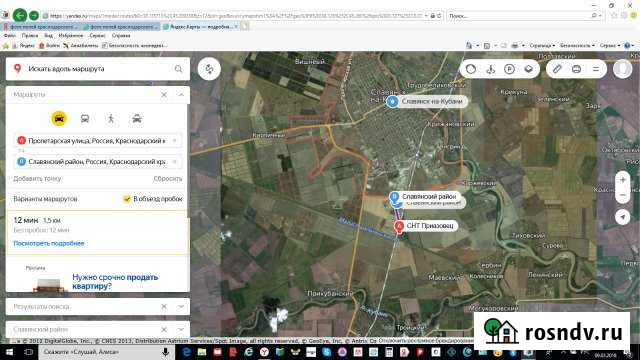Toggle the traffic layer icon
The image size is (640, 360).
click(471, 69)
